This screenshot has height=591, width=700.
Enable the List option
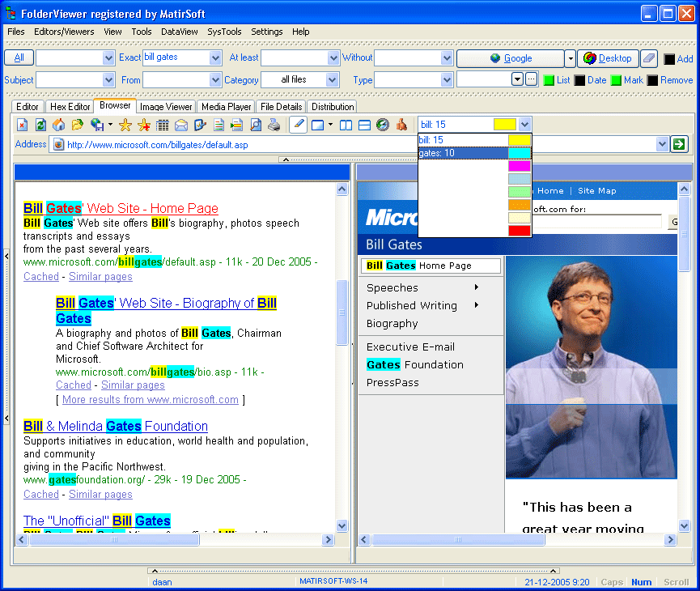(x=549, y=79)
